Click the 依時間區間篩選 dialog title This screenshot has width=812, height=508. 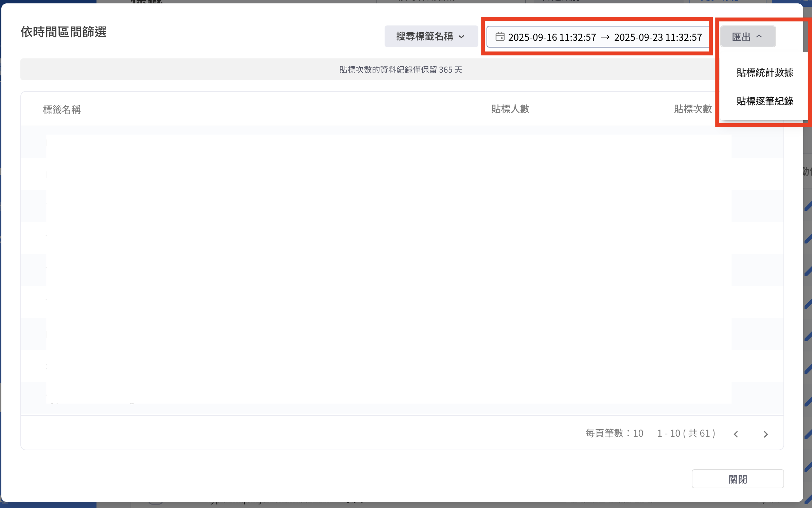tap(64, 32)
